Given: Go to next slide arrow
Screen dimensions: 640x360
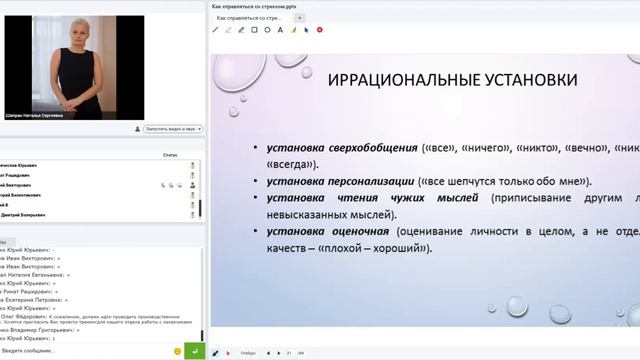Looking at the screenshot, I should (x=279, y=353).
